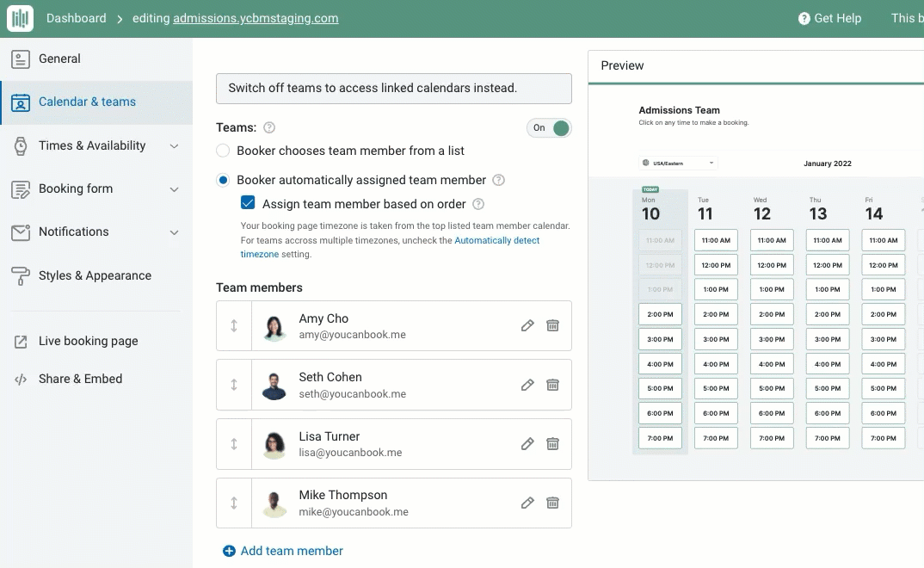
Task: Click the Teams help question icon
Action: 269,128
